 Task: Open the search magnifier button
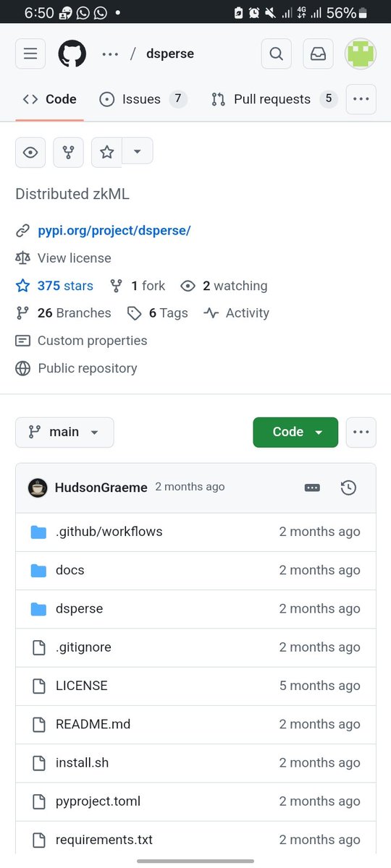click(277, 54)
